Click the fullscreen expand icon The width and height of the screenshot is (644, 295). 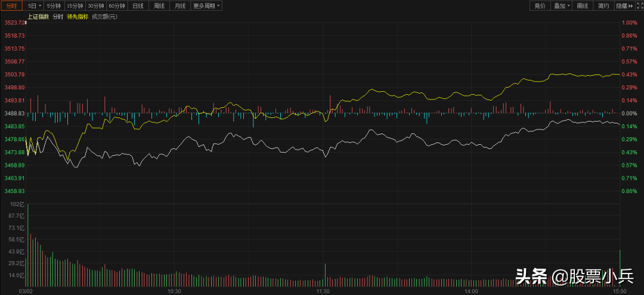tap(639, 5)
